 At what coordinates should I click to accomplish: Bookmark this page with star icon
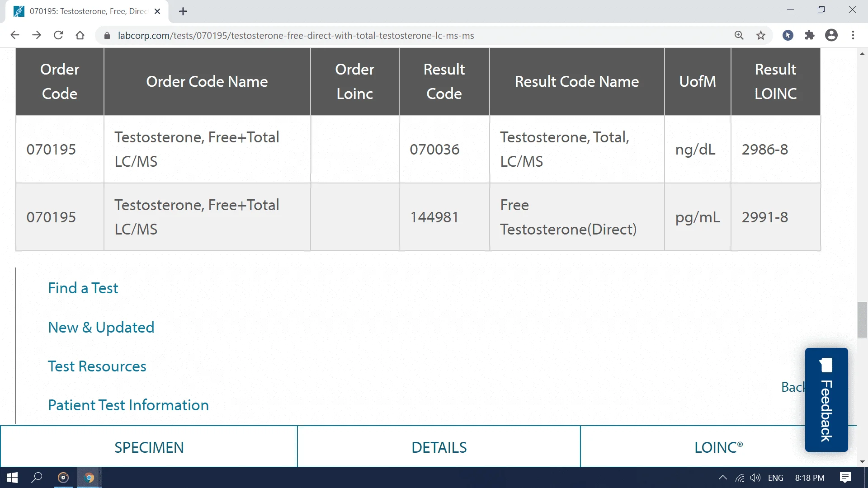761,35
